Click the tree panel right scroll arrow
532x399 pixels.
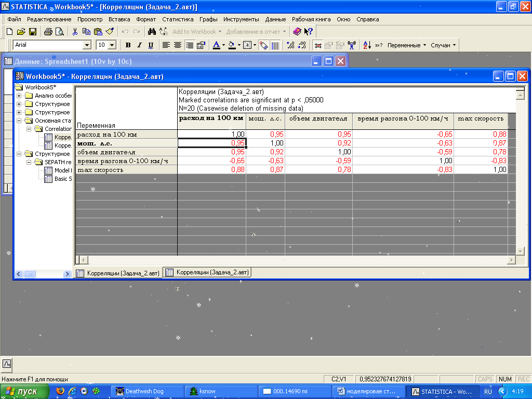click(x=67, y=274)
